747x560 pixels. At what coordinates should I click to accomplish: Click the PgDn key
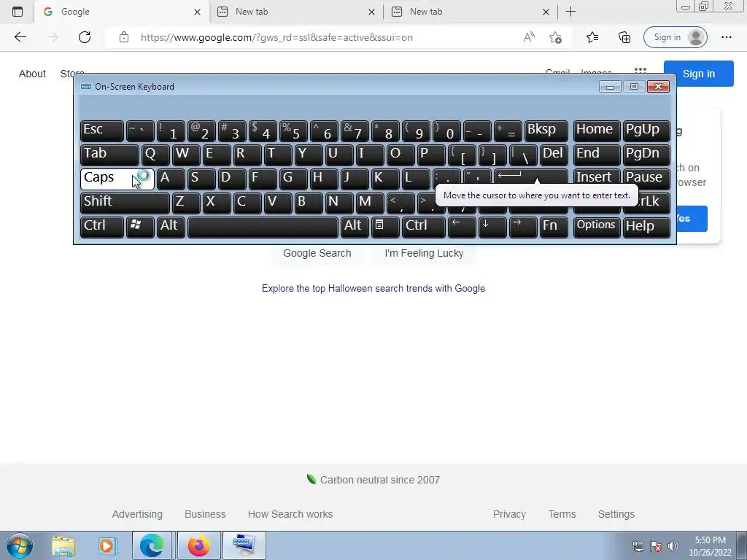(646, 155)
